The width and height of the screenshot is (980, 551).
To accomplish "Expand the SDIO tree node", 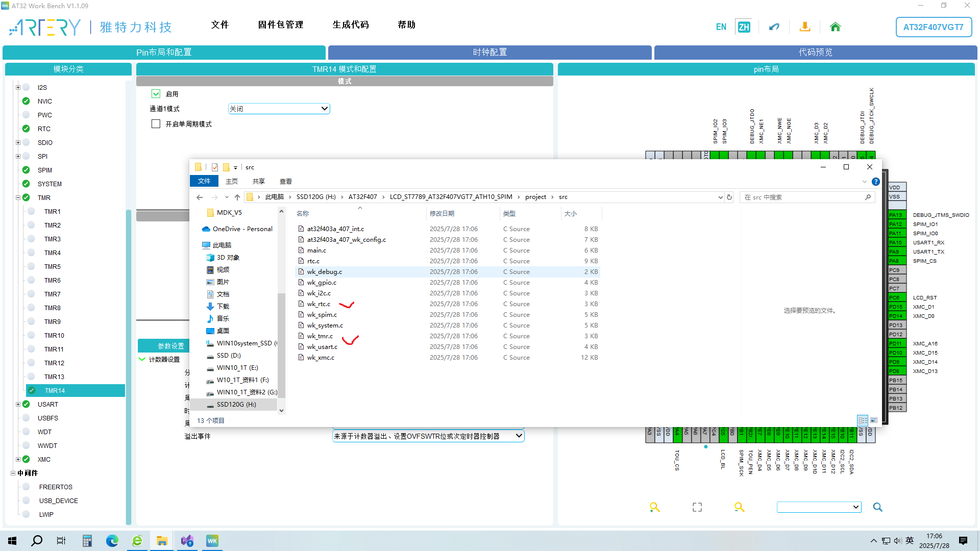I will coord(18,142).
